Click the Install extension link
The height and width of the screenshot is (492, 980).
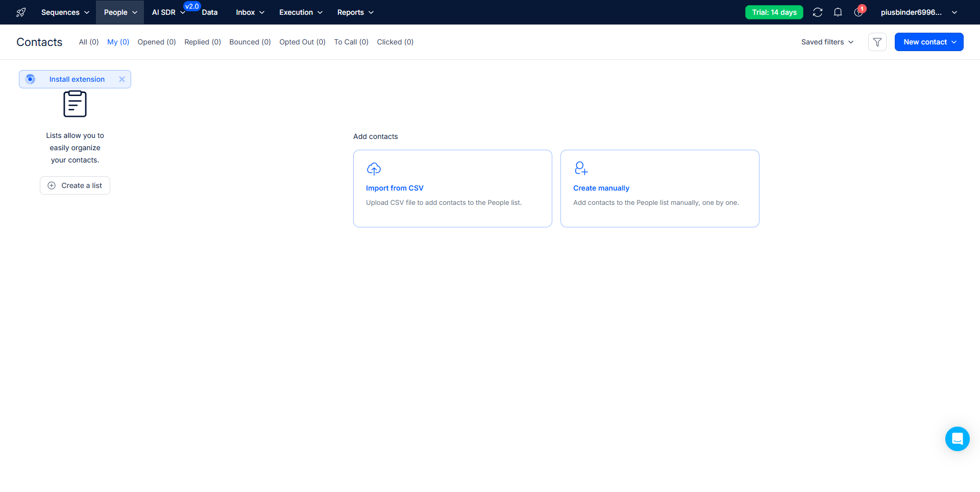[77, 79]
